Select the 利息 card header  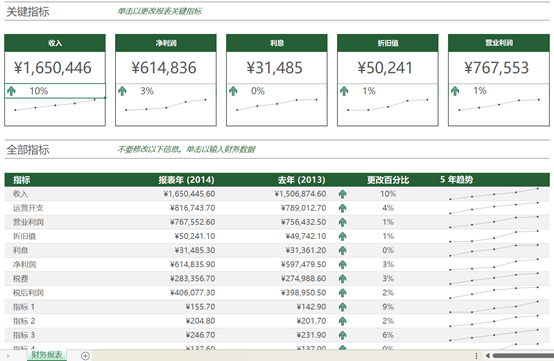pyautogui.click(x=277, y=43)
